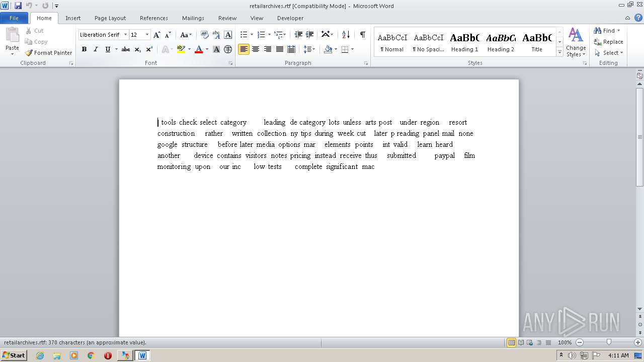Click Save in Quick Access Toolbar
Image resolution: width=644 pixels, height=362 pixels.
[x=18, y=6]
